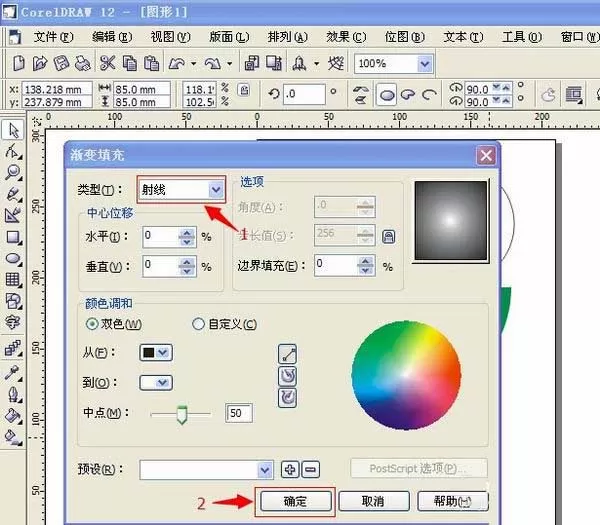Pick a color on the color wheel
Viewport: 600px width, 525px height.
tap(406, 375)
